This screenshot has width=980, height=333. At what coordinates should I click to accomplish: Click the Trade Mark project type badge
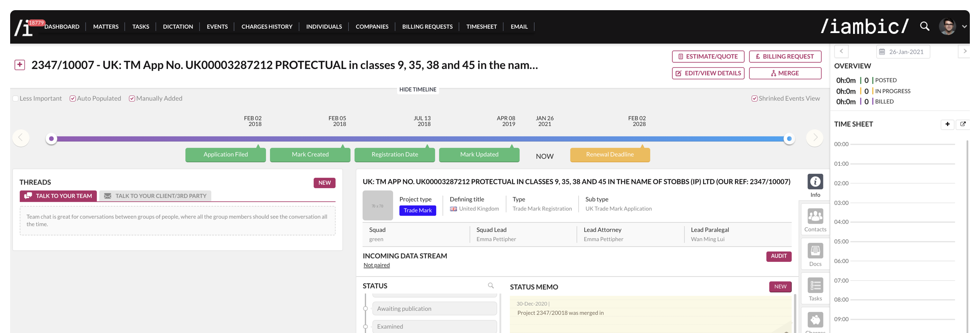(418, 211)
